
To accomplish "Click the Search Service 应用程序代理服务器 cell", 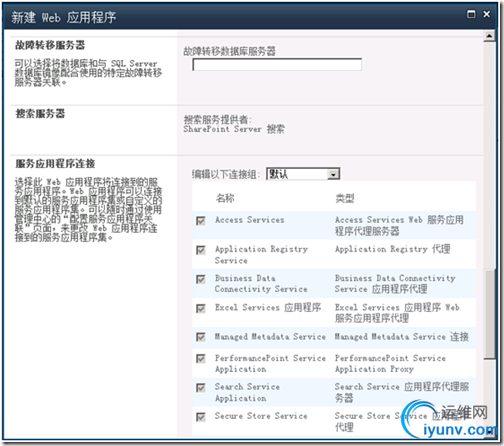I will [402, 392].
